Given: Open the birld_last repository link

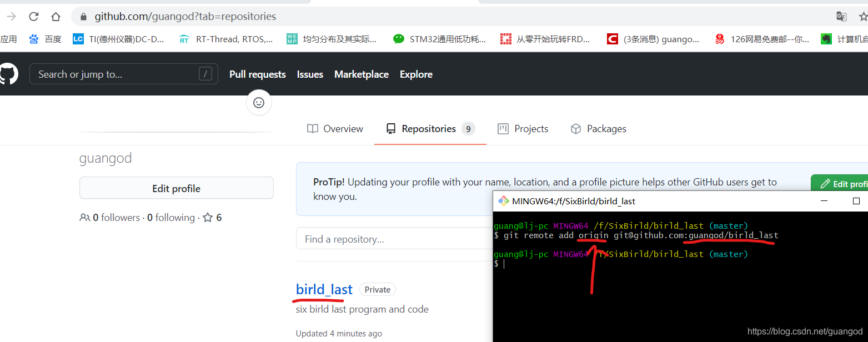Looking at the screenshot, I should pyautogui.click(x=324, y=289).
